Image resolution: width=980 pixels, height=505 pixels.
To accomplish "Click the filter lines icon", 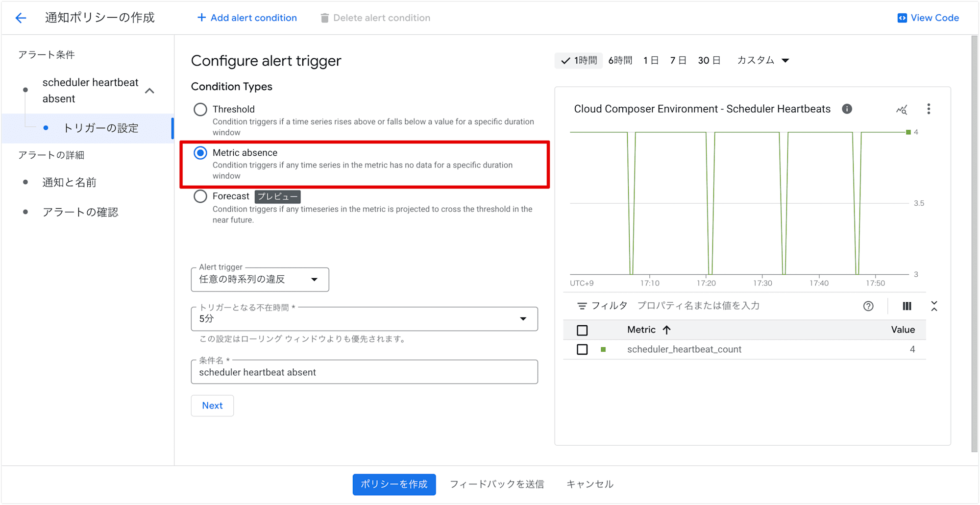I will click(x=582, y=306).
